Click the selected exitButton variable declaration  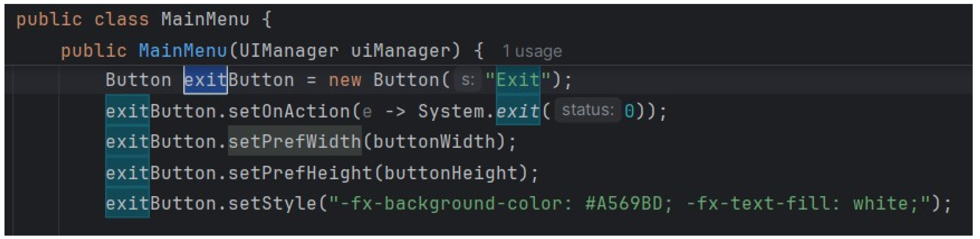(x=238, y=80)
